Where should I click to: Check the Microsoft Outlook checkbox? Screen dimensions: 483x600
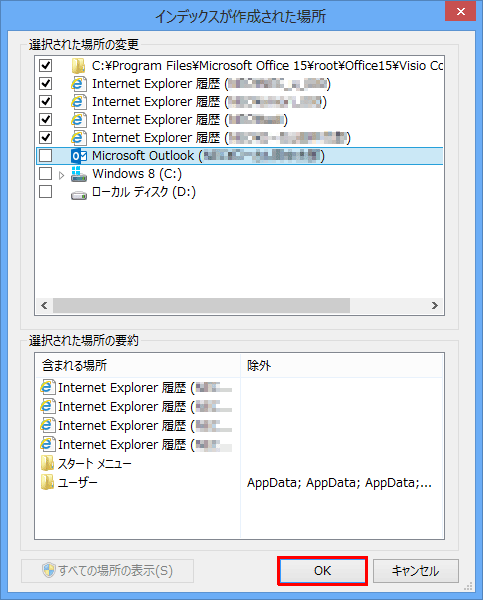[x=46, y=156]
